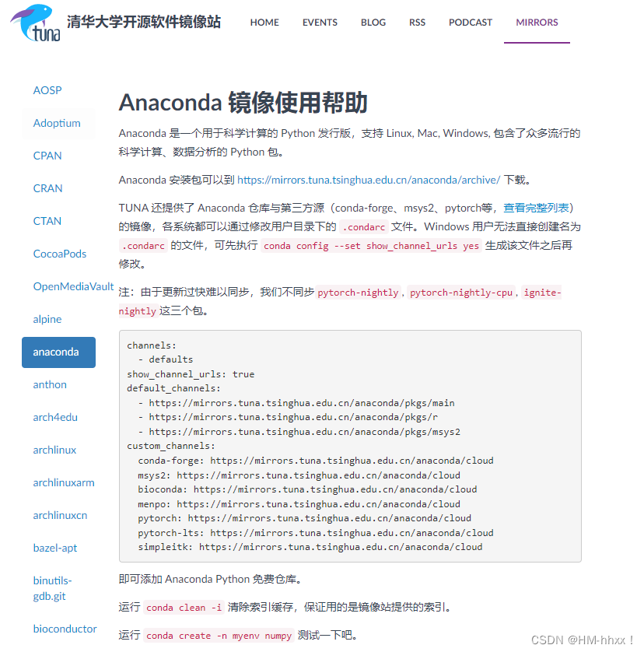Image resolution: width=644 pixels, height=652 pixels.
Task: Go to the BLOG page
Action: tap(373, 23)
